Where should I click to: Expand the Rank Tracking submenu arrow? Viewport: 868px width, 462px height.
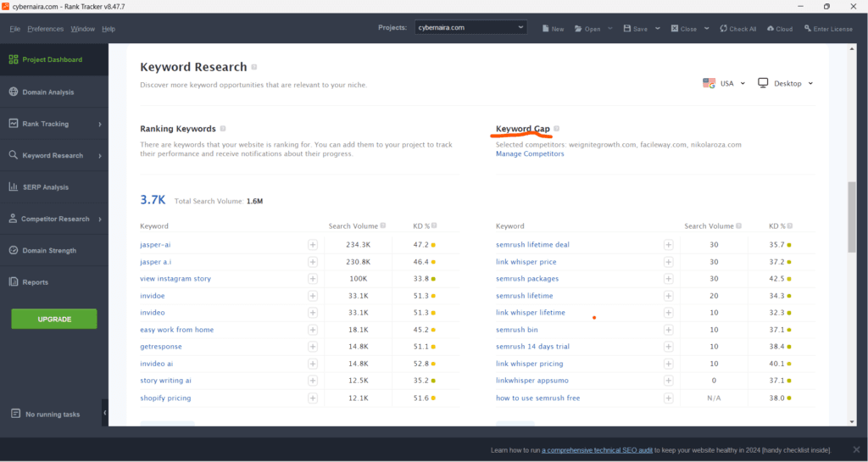tap(100, 125)
